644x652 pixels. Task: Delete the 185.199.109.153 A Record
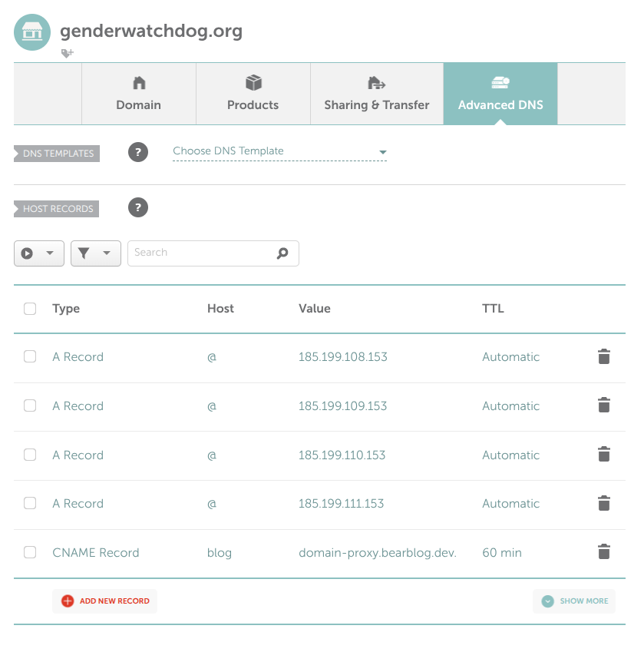(x=604, y=405)
